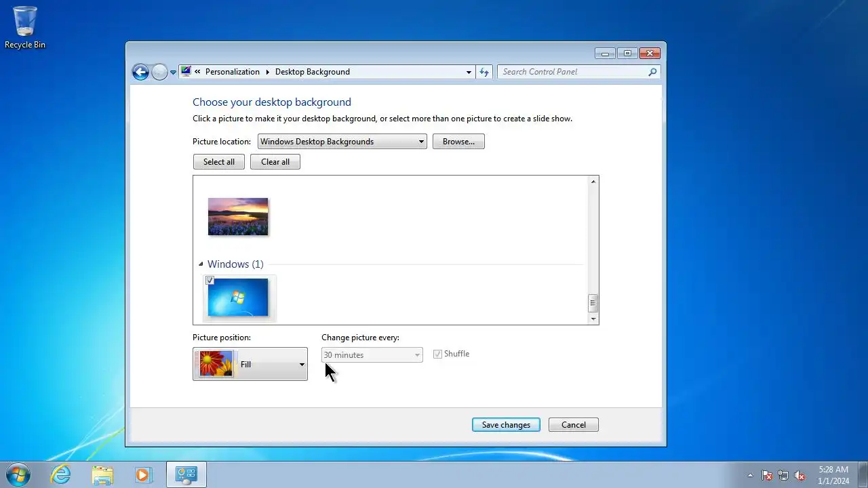
Task: Click the Select all button
Action: pyautogui.click(x=219, y=162)
